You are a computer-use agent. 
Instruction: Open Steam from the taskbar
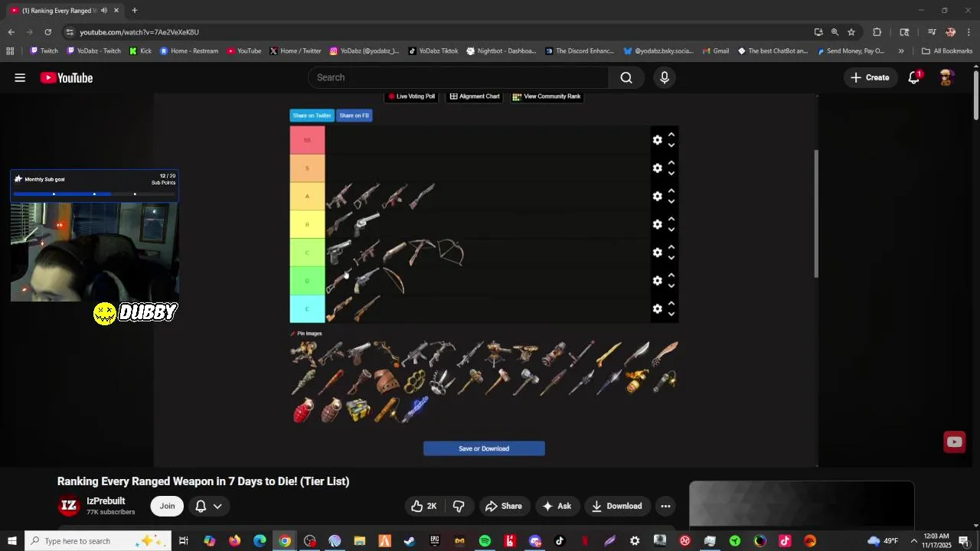(x=410, y=541)
